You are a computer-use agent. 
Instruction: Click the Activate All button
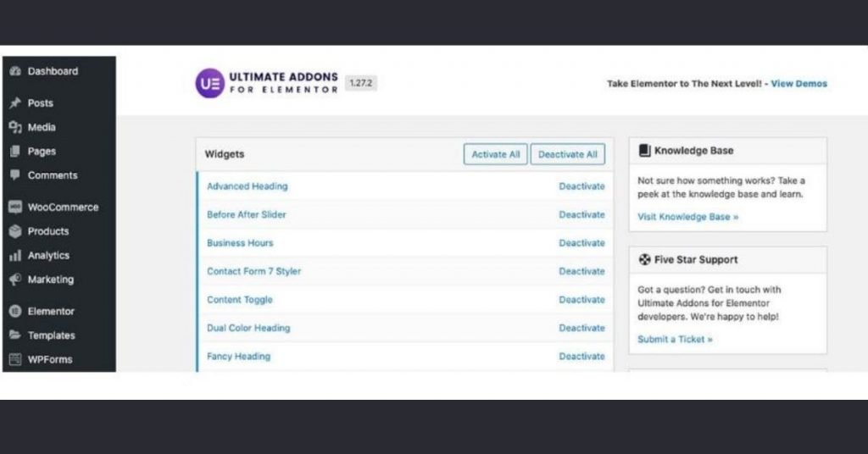495,154
